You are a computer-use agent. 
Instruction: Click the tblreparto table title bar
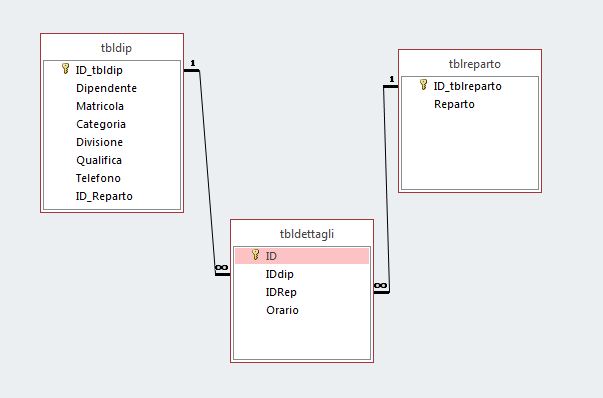pyautogui.click(x=470, y=64)
